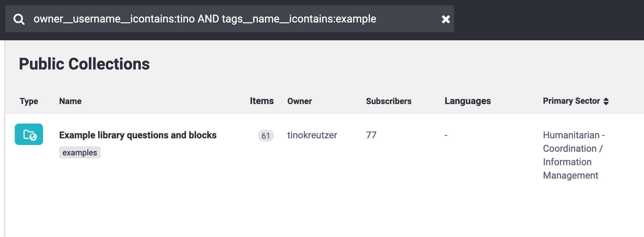
Task: Click the Type column header
Action: 29,101
